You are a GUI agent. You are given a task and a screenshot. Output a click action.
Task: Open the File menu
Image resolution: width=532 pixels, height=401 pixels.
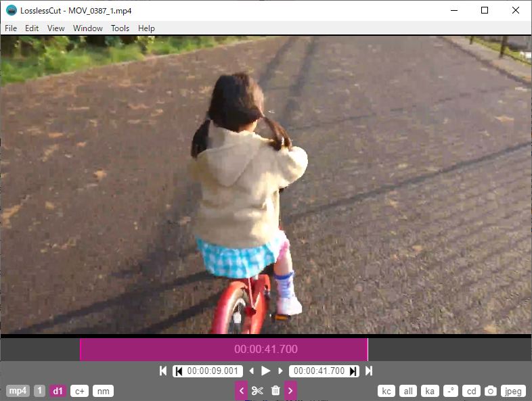(11, 28)
